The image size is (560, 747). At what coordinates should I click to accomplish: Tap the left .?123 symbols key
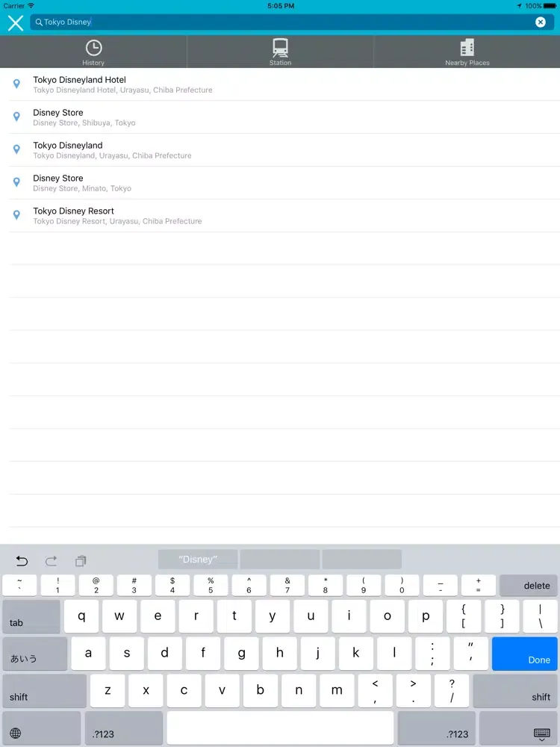[x=124, y=728]
